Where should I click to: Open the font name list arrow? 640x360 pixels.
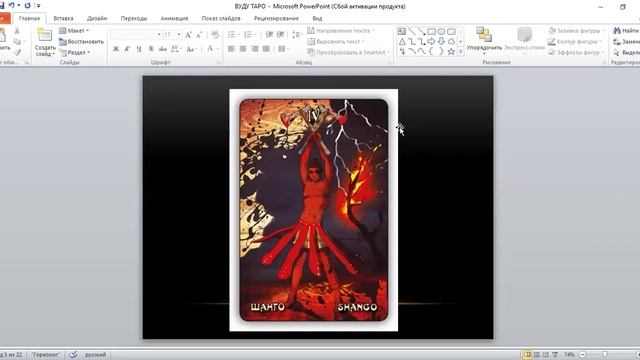tap(159, 35)
